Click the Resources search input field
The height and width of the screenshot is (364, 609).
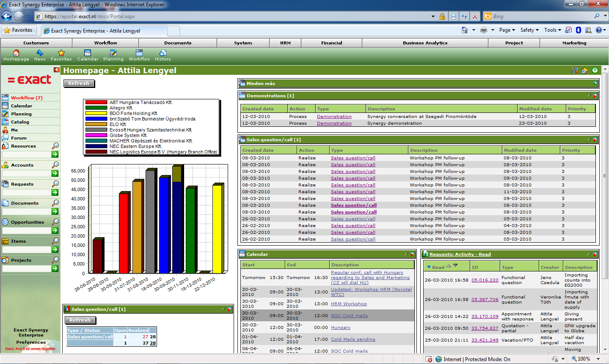click(x=26, y=155)
